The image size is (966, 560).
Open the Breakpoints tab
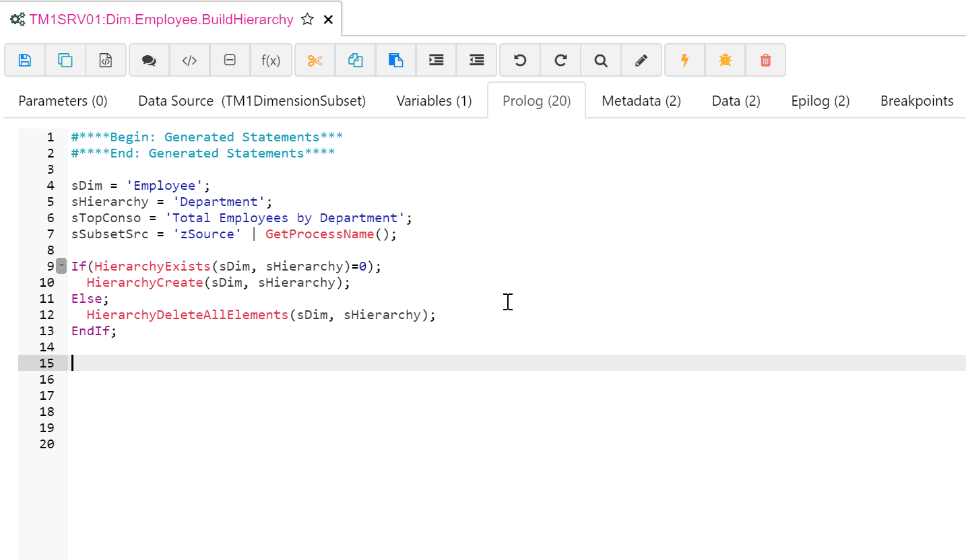point(916,101)
